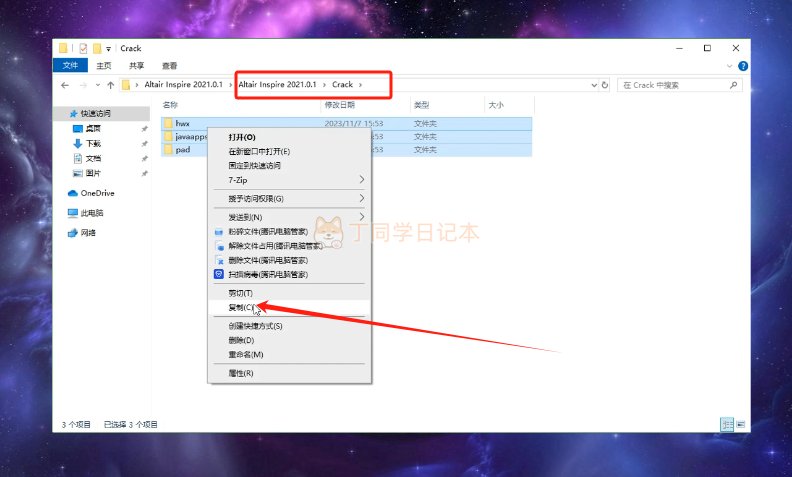
Task: Expand the 7-Zip submenu
Action: pyautogui.click(x=289, y=180)
